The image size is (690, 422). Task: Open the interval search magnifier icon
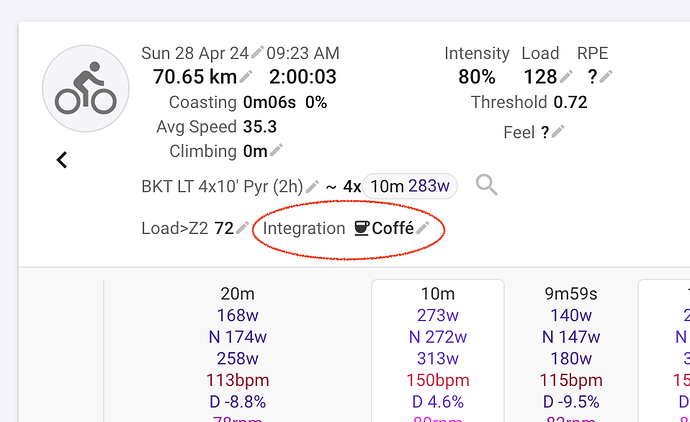[x=486, y=185]
